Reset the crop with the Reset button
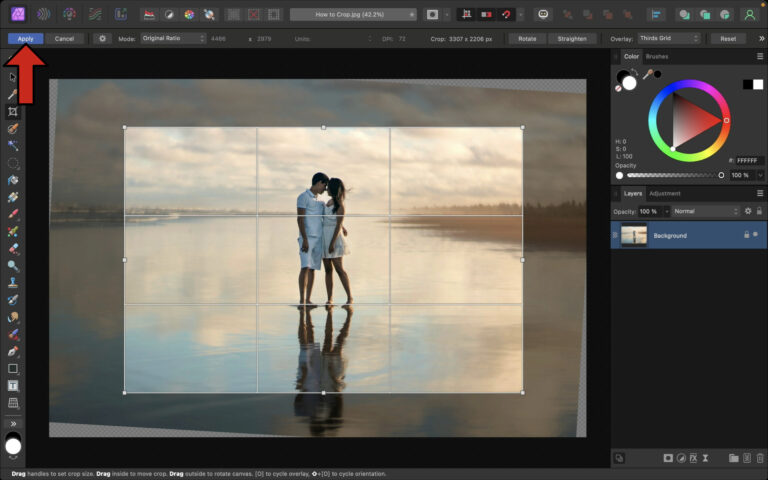The image size is (768, 480). pyautogui.click(x=728, y=39)
